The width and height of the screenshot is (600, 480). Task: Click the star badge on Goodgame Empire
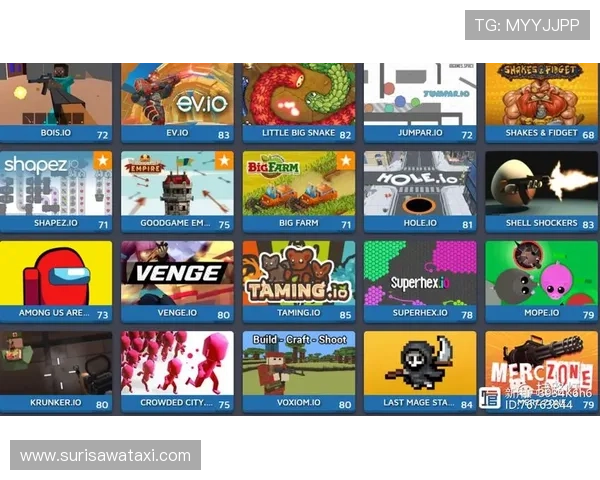(224, 160)
